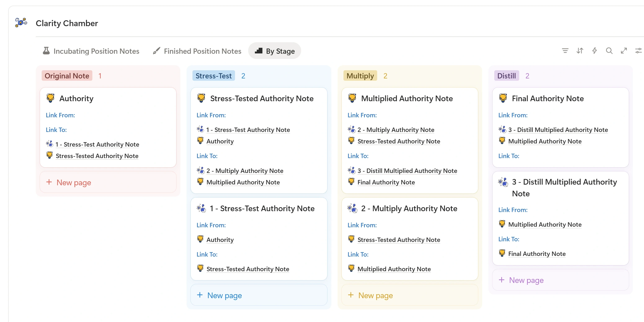
Task: Open search for the database
Action: [x=609, y=51]
